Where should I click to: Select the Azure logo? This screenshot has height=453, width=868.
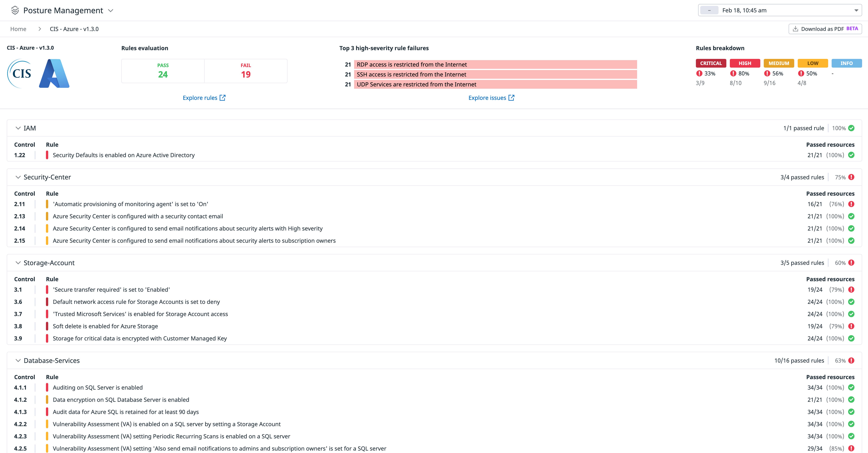55,74
